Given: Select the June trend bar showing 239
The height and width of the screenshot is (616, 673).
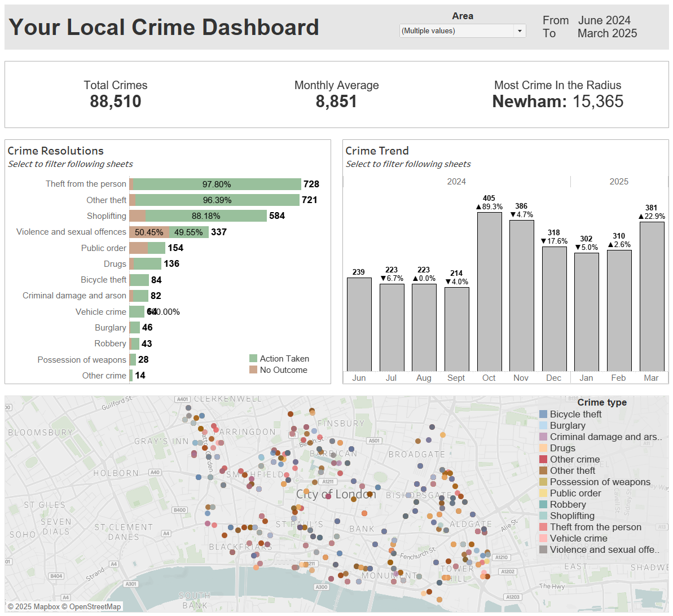Looking at the screenshot, I should (359, 324).
